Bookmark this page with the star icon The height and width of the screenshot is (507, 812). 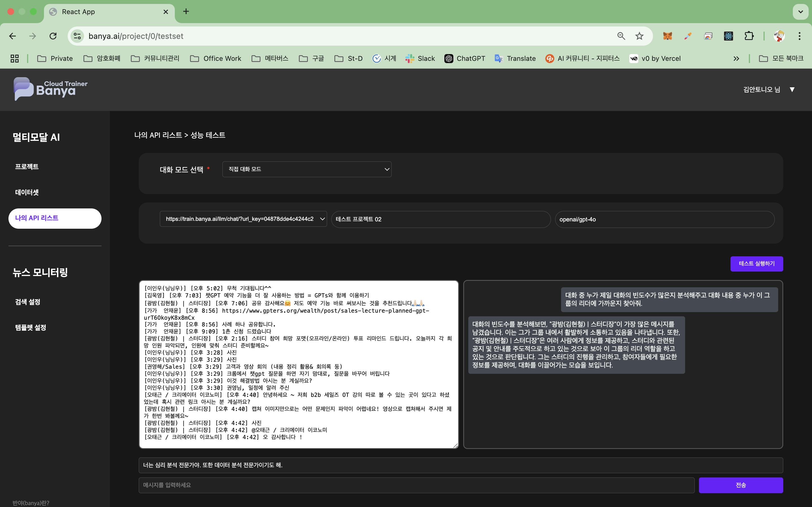[639, 36]
